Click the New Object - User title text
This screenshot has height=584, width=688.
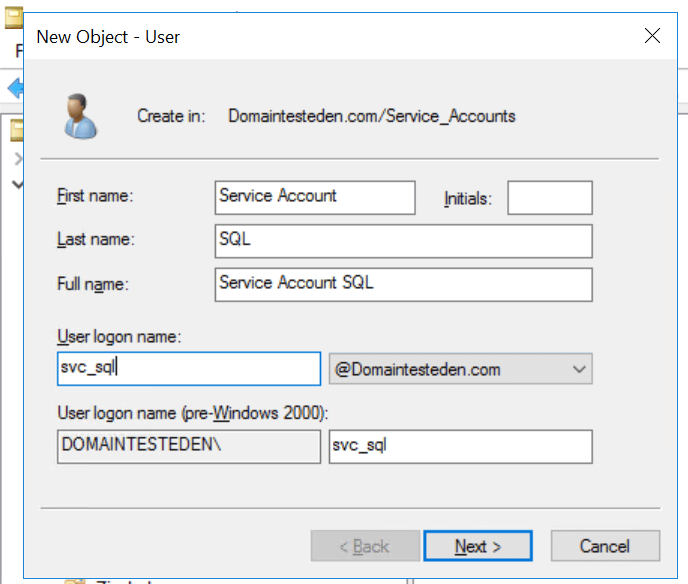tap(108, 37)
